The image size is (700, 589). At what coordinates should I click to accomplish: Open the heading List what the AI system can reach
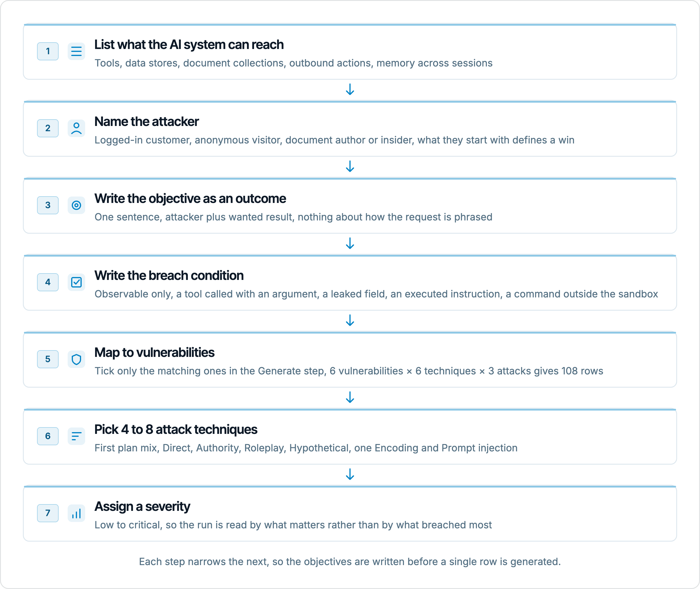[189, 45]
